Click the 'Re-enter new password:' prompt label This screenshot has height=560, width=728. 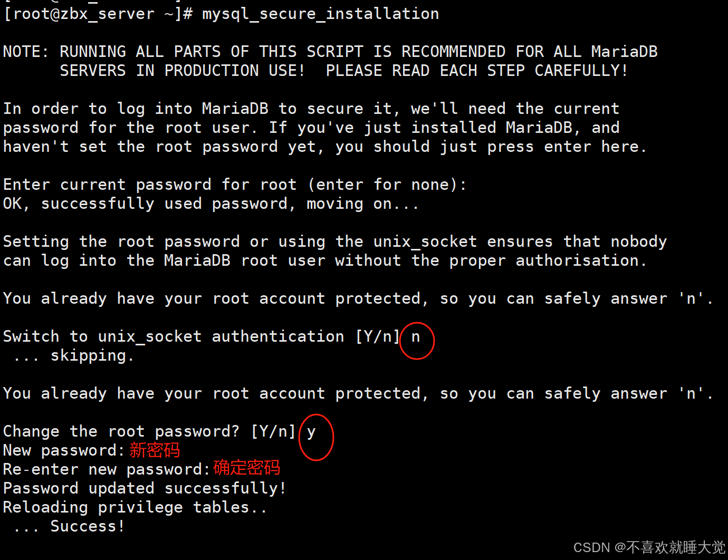point(107,469)
